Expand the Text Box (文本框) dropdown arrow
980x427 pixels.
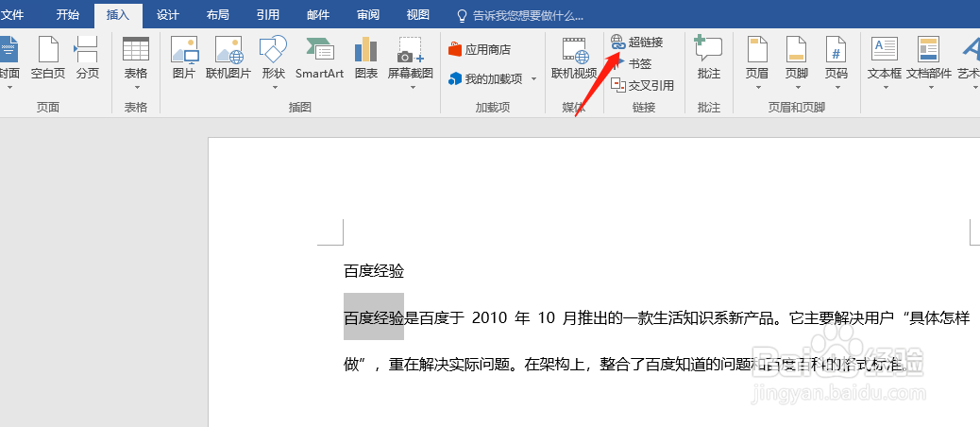[x=885, y=88]
